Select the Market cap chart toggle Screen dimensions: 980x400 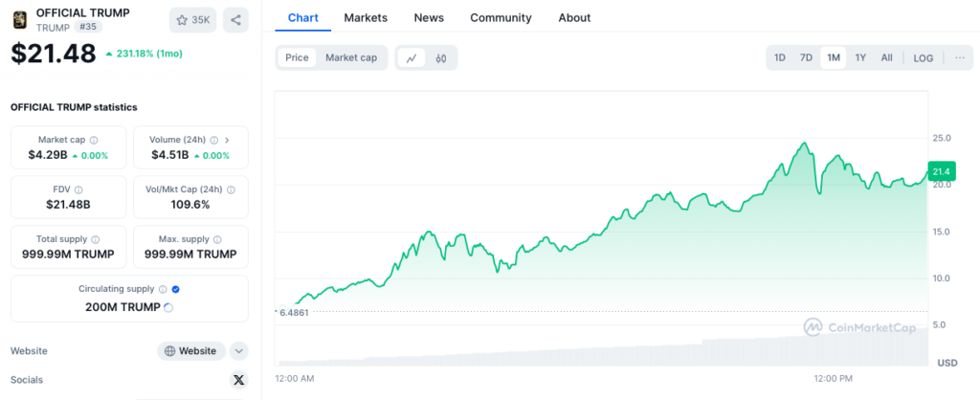pos(351,58)
